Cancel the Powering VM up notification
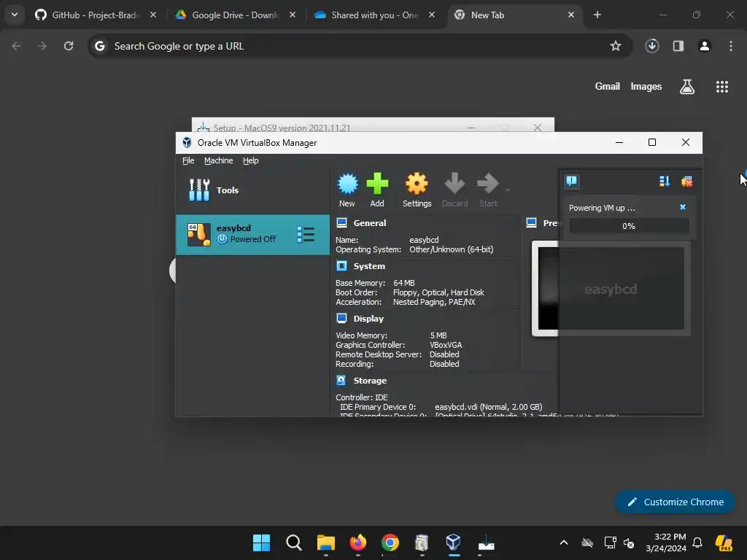 pyautogui.click(x=683, y=207)
